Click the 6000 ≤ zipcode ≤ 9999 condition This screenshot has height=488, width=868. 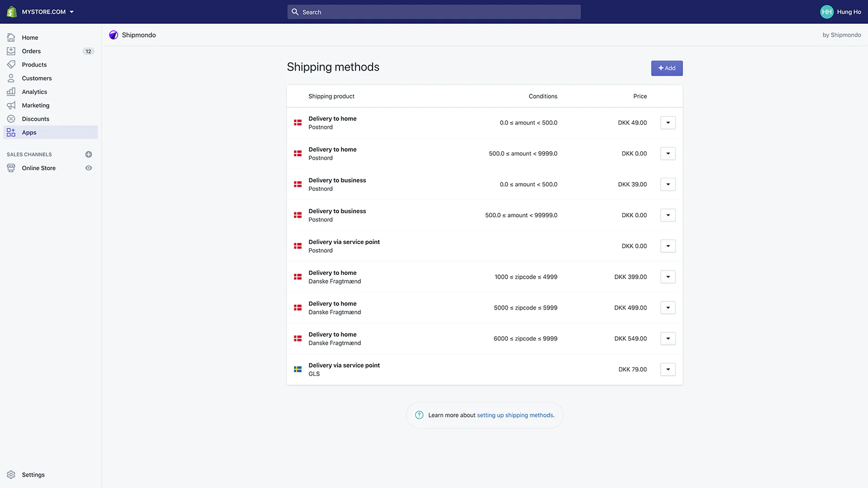point(526,339)
